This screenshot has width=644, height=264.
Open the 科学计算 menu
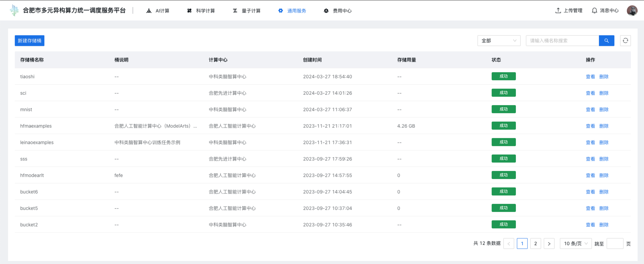point(201,11)
